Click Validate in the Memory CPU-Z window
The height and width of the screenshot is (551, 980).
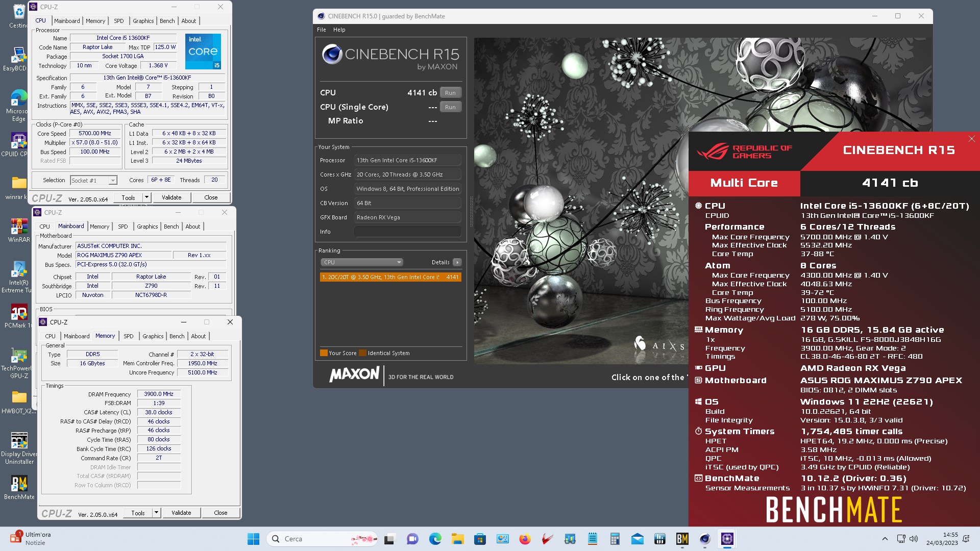pos(181,513)
